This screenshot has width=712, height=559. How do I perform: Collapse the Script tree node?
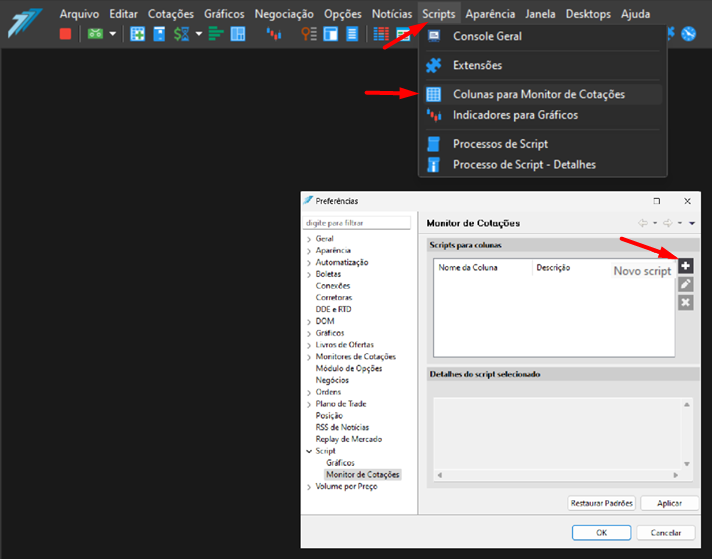coord(309,451)
